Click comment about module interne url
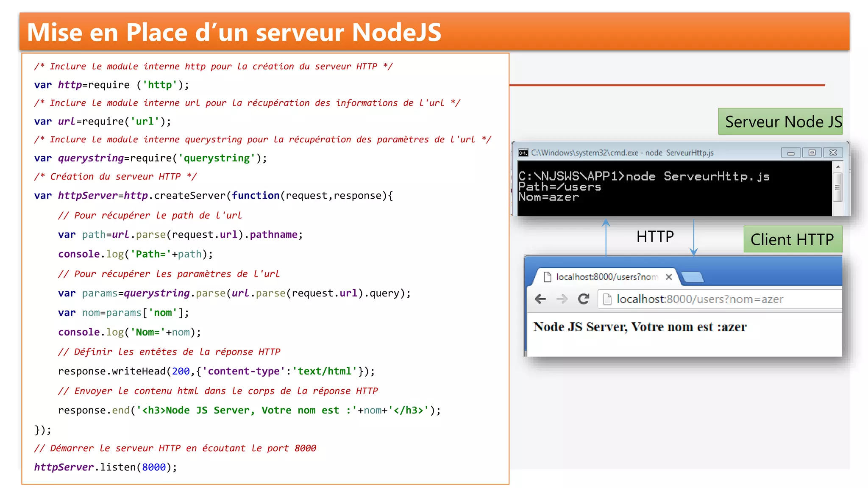The height and width of the screenshot is (488, 868). click(247, 103)
